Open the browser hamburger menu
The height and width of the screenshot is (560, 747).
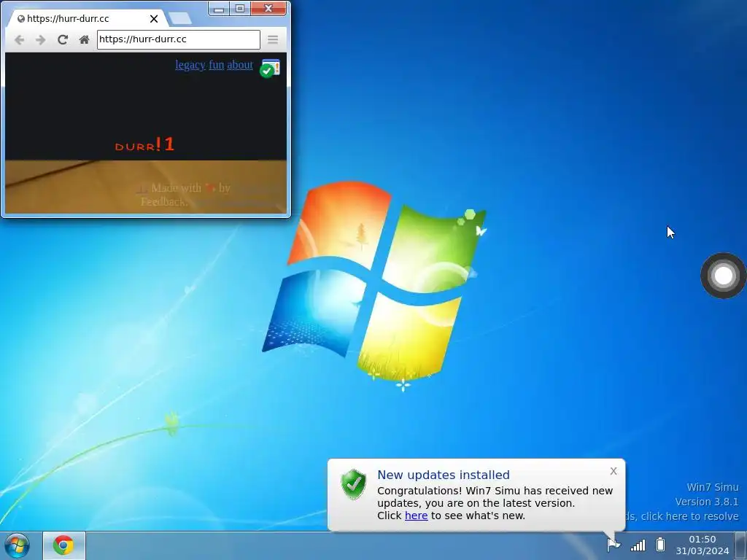273,39
